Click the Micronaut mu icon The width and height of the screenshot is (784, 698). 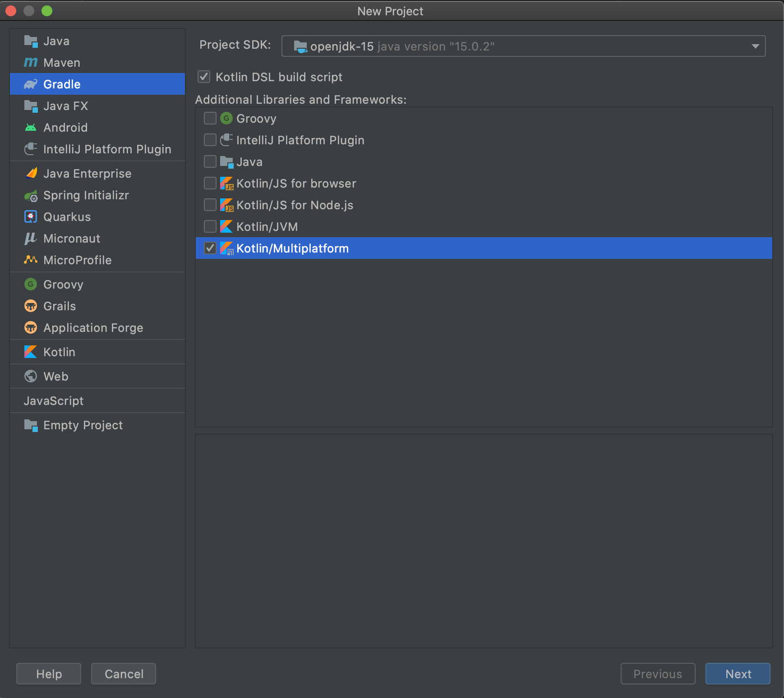pos(31,239)
